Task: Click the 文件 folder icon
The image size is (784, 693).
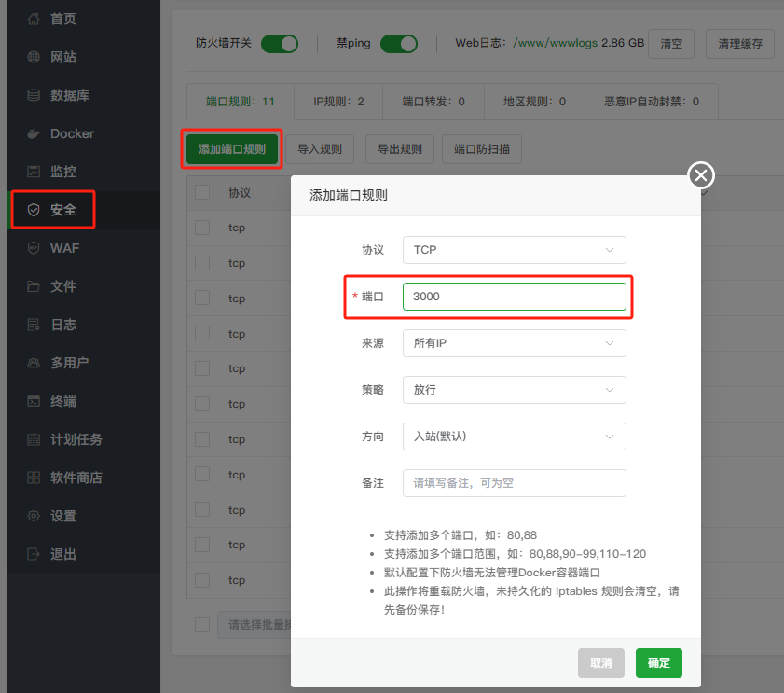Action: click(x=34, y=286)
